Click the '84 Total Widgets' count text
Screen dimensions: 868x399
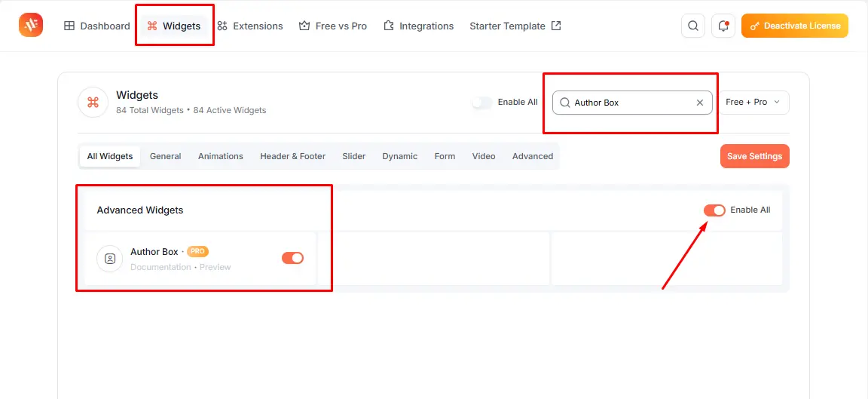pos(149,110)
